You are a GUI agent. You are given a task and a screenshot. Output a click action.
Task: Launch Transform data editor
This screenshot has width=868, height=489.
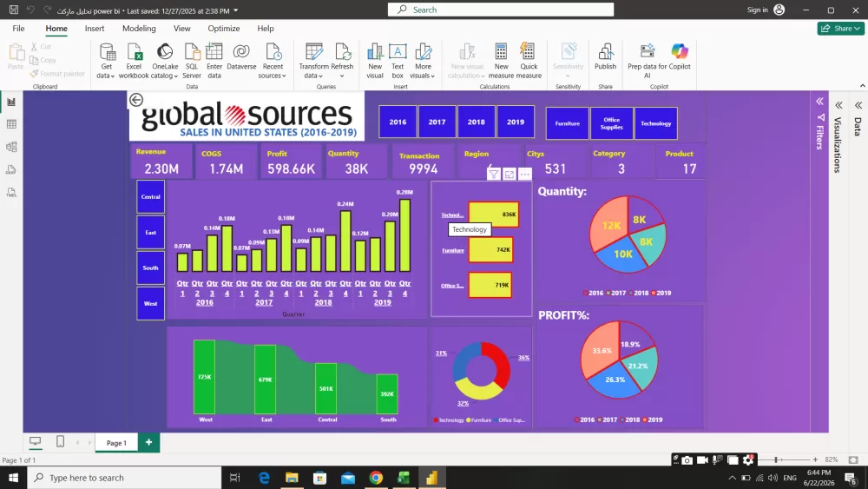point(314,61)
